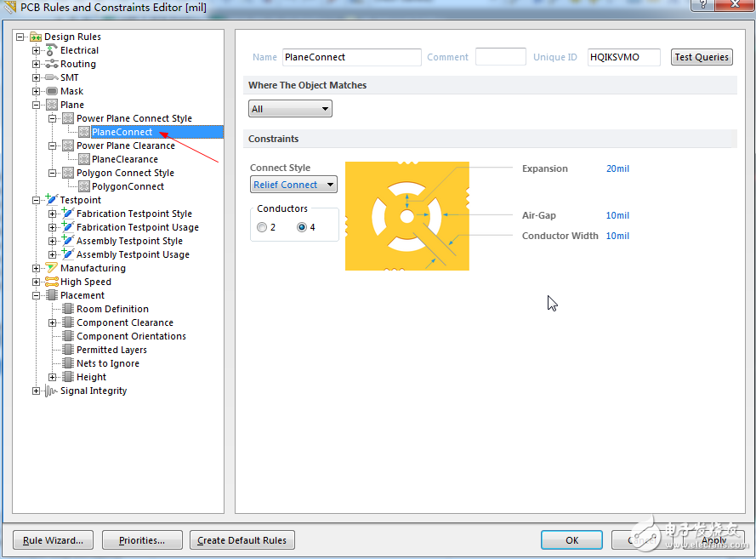The width and height of the screenshot is (756, 559).
Task: Click the Placement category icon
Action: pos(52,295)
